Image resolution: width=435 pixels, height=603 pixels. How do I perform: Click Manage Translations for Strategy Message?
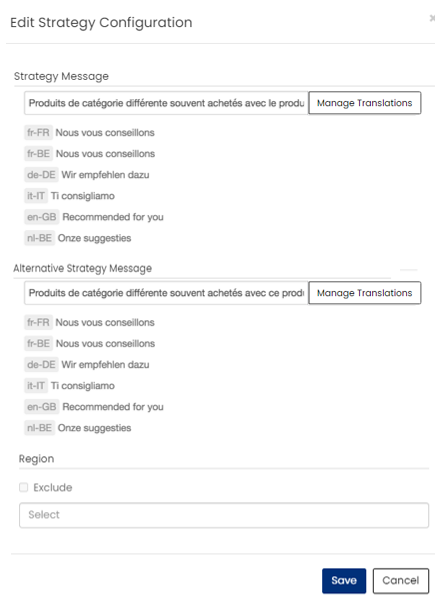[x=365, y=103]
